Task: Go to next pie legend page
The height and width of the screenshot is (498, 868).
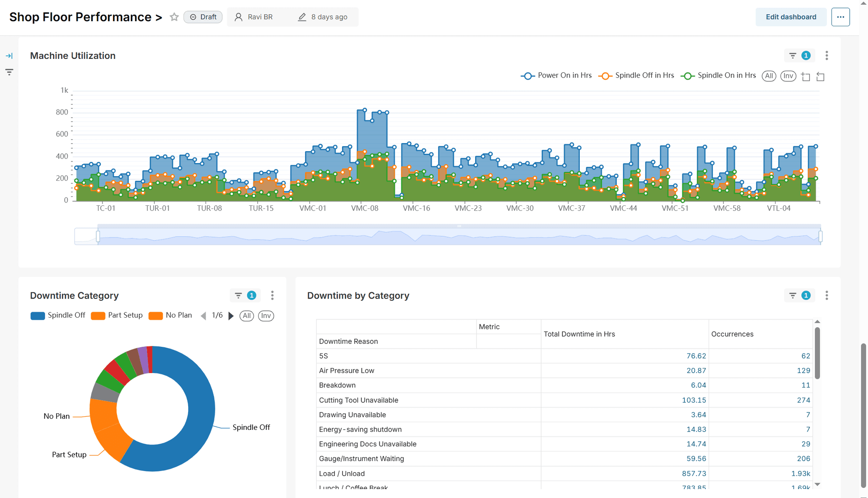Action: point(231,315)
